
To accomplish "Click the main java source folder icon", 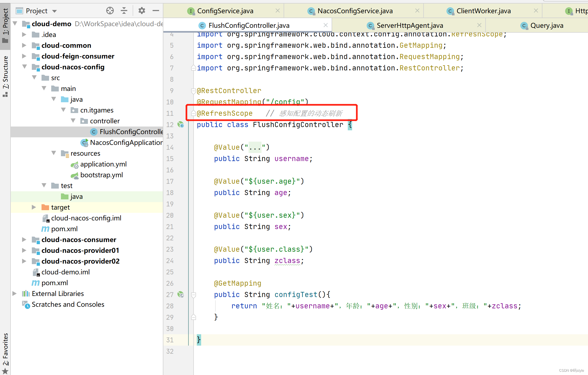I will coord(65,99).
